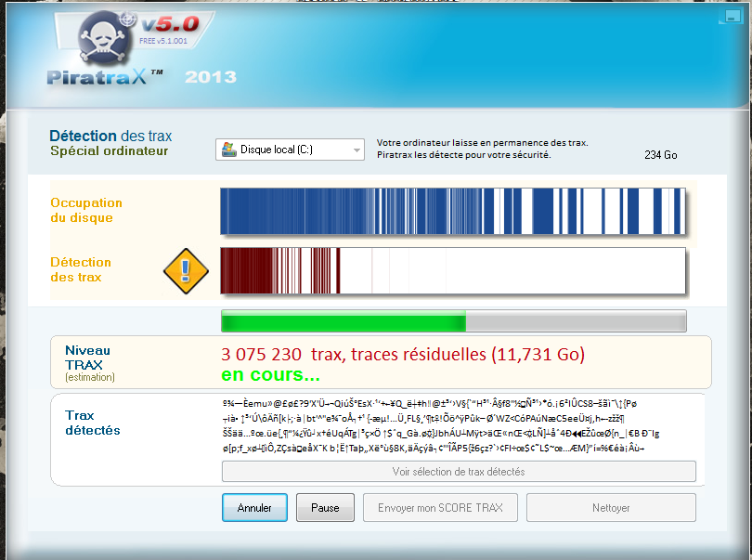The image size is (752, 560).
Task: Click the 'Niveau TRAX' label
Action: point(88,358)
